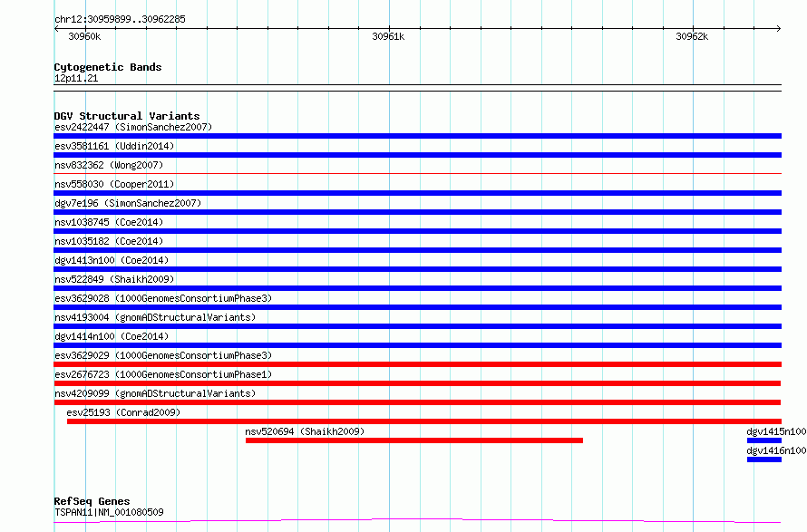Click the 12p11.21 band label
The image size is (807, 532).
[x=76, y=79]
